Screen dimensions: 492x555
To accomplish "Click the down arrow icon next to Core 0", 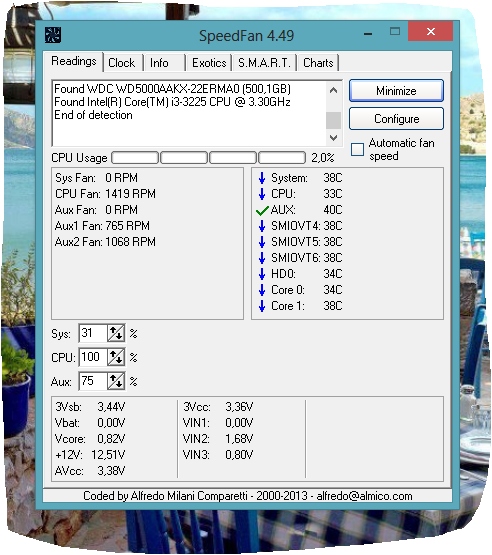I will pos(262,290).
